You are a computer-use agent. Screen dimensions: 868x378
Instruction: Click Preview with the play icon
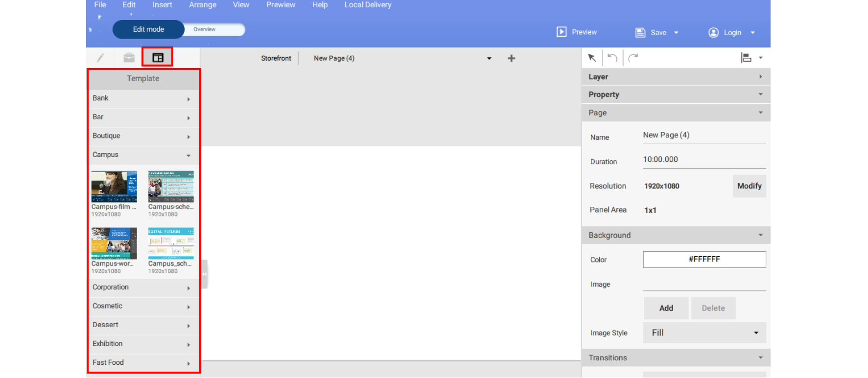click(x=577, y=32)
